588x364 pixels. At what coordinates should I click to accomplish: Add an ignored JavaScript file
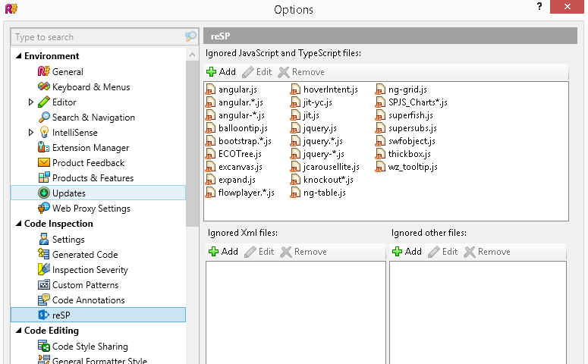[221, 72]
